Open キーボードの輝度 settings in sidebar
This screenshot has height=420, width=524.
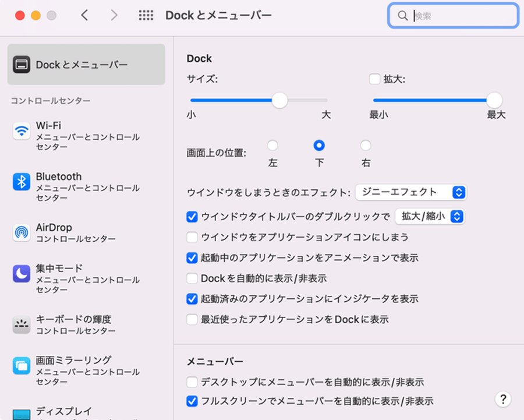[x=86, y=324]
